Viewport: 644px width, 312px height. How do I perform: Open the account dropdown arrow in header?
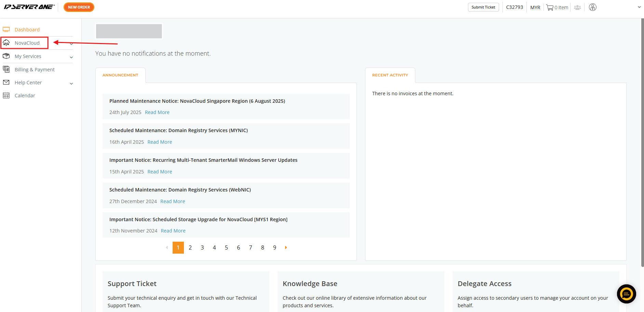(x=639, y=7)
